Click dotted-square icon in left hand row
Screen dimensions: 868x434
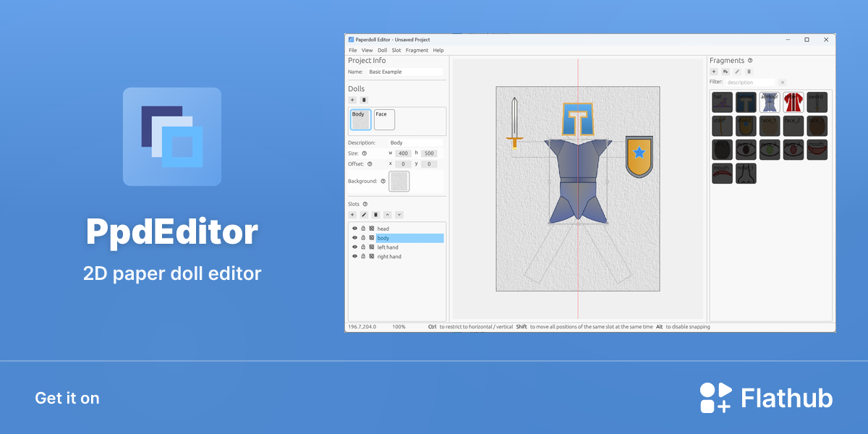point(371,247)
